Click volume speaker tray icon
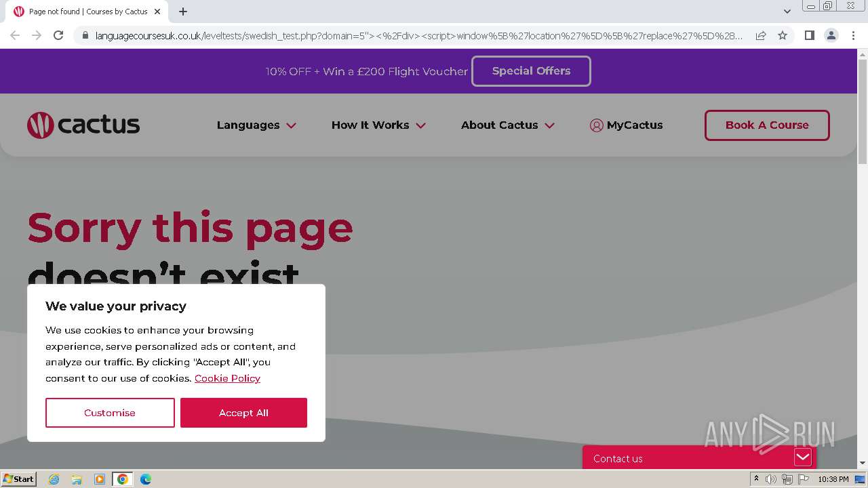Image resolution: width=868 pixels, height=488 pixels. [x=771, y=479]
